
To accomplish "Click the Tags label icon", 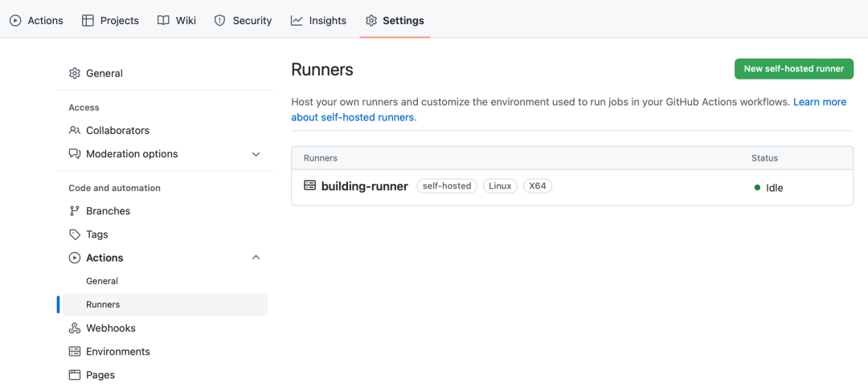I will pos(75,234).
